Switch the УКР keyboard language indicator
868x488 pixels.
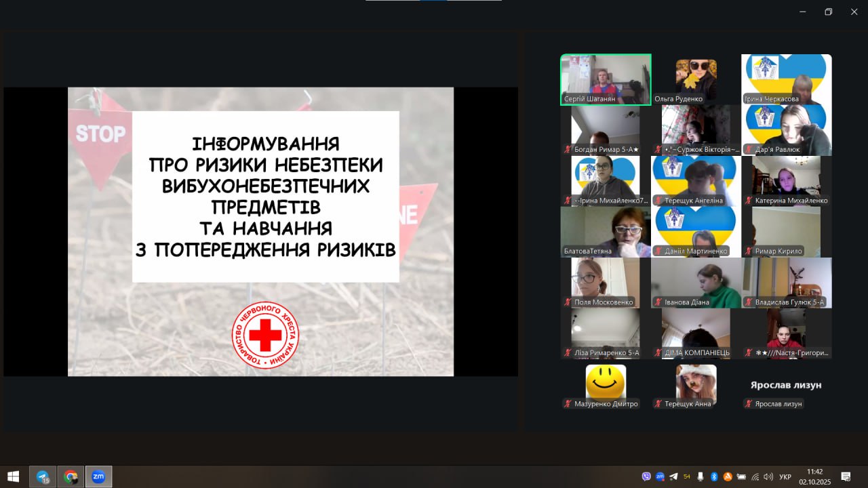click(785, 476)
